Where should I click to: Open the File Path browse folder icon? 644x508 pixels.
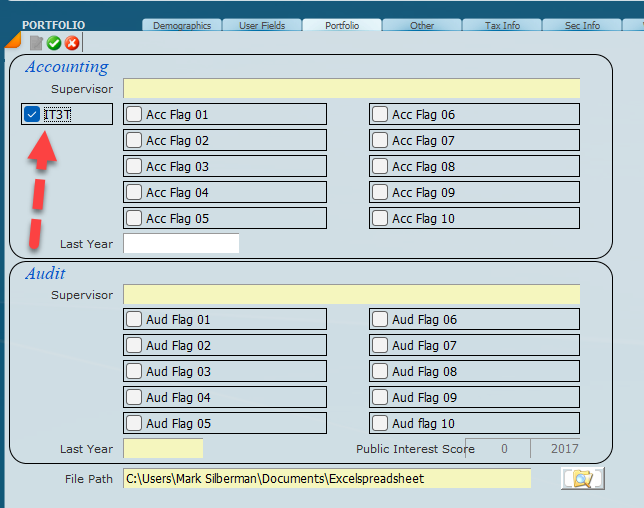click(x=582, y=479)
